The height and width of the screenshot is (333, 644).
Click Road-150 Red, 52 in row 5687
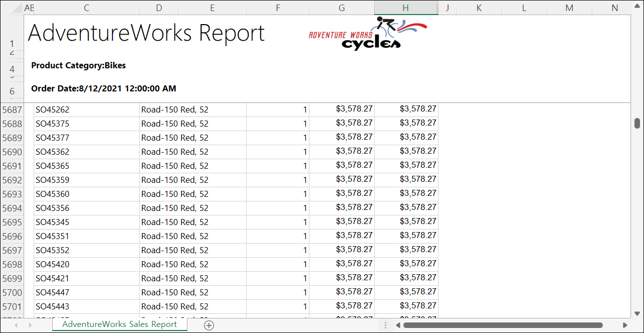point(193,109)
